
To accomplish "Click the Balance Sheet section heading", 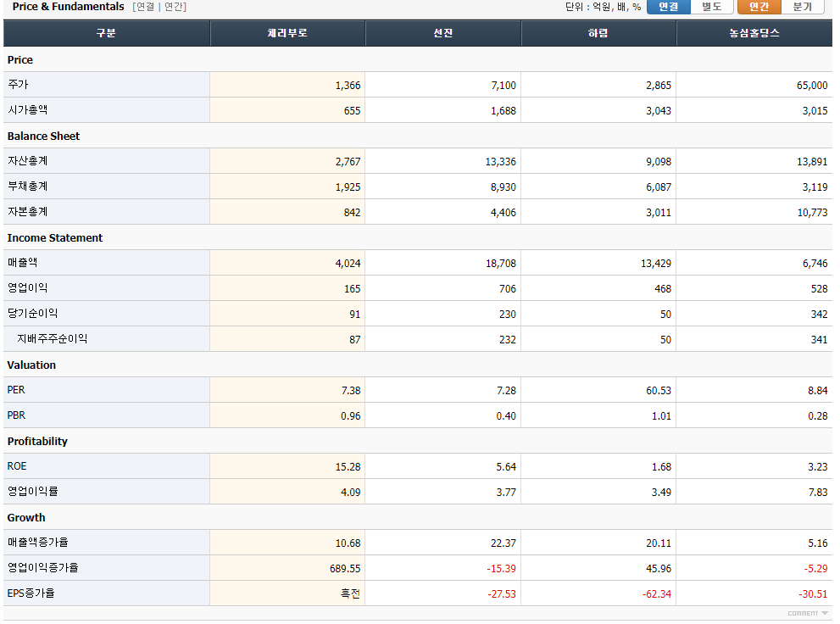I will (x=43, y=136).
